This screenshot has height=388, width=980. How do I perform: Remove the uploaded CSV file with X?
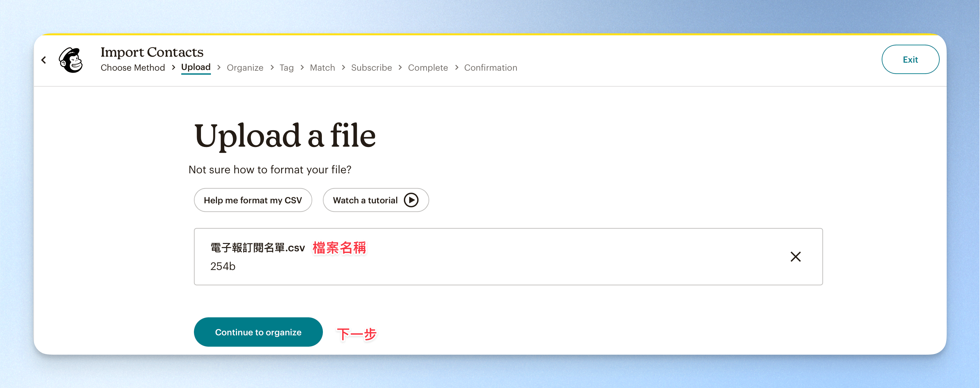(795, 257)
